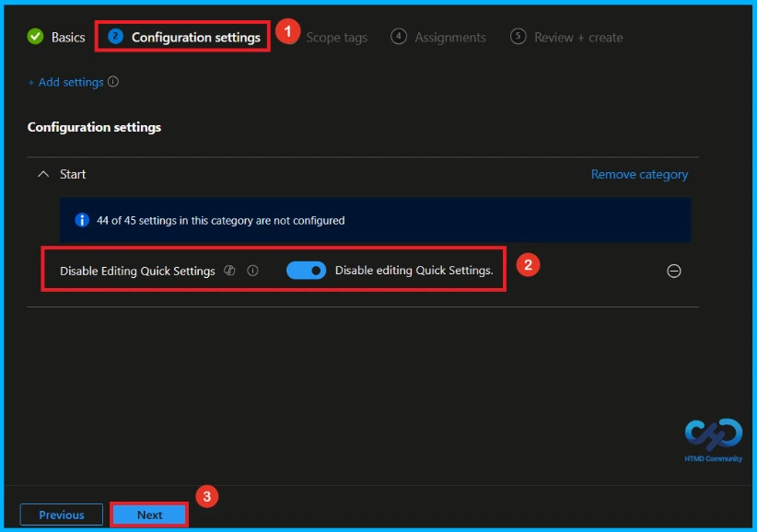Open the Copilot icon beside Disable Editing Quick Settings

coord(230,271)
